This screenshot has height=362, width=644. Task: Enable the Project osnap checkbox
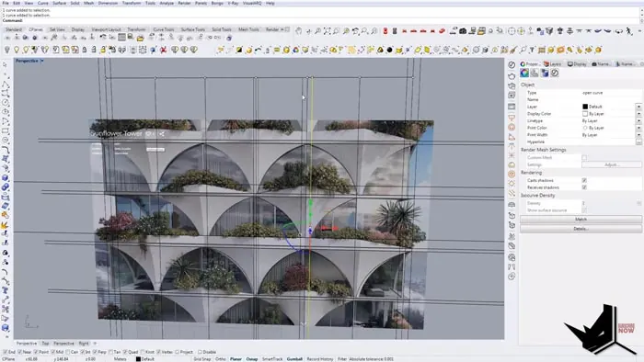pyautogui.click(x=177, y=352)
